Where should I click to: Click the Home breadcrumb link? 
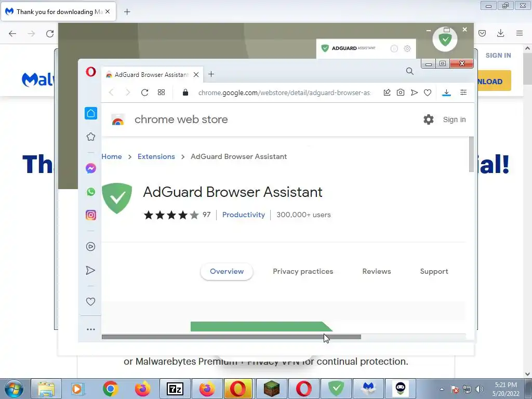coord(112,156)
